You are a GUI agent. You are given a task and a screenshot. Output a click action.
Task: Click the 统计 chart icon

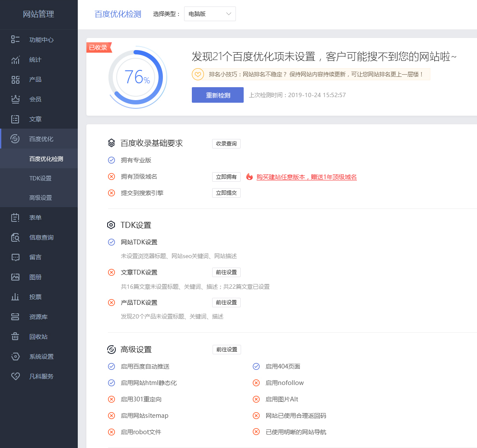point(15,60)
